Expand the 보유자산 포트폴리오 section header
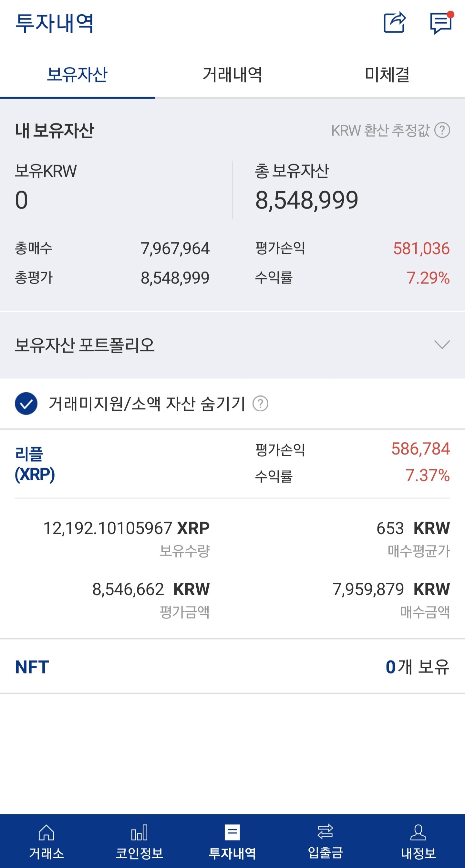 point(232,345)
